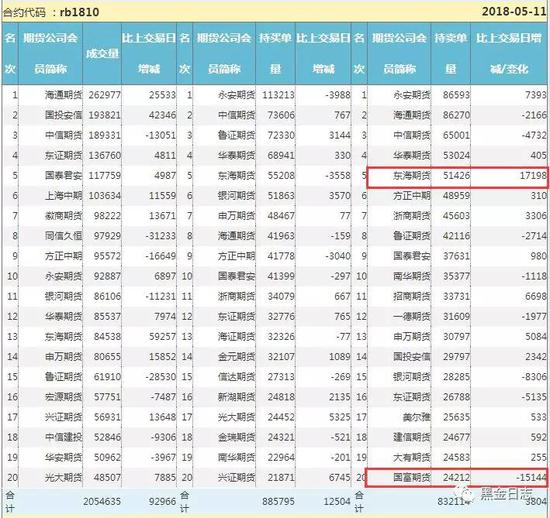Select the "117759" volume cell
550x518 pixels.
pos(105,175)
